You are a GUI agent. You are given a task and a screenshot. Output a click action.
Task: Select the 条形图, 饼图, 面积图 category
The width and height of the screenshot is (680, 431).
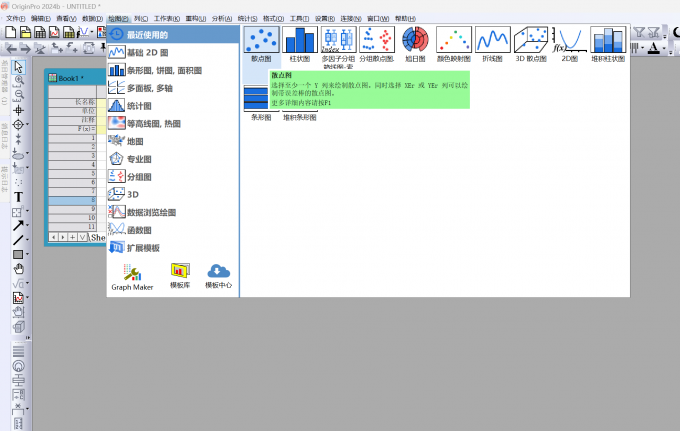173,70
